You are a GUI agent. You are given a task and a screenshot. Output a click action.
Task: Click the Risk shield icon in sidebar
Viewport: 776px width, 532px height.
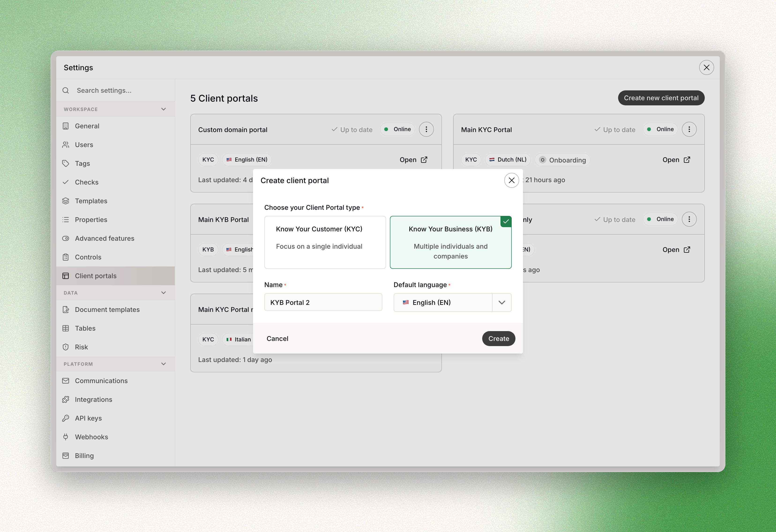coord(66,347)
